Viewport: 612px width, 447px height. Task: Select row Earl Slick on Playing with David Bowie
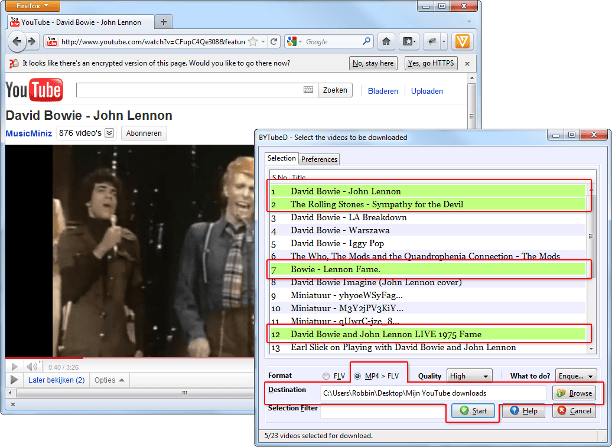(x=428, y=347)
